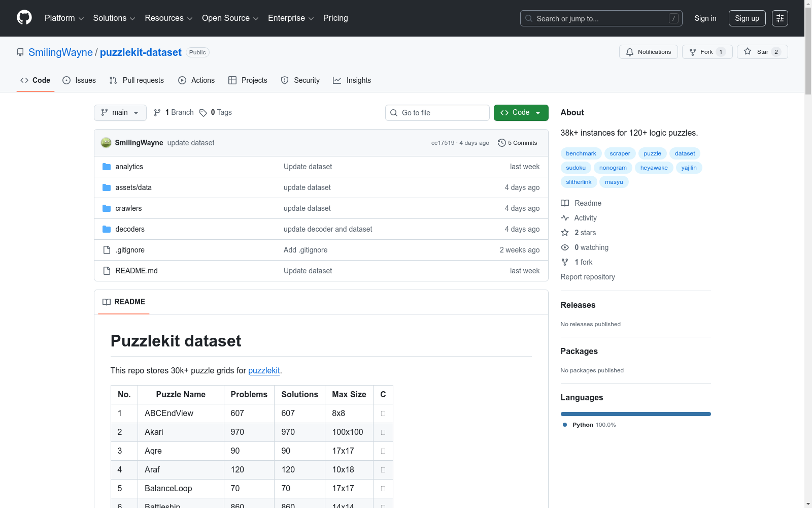Click the notifications bell icon
Viewport: 812px width, 508px height.
(x=630, y=52)
